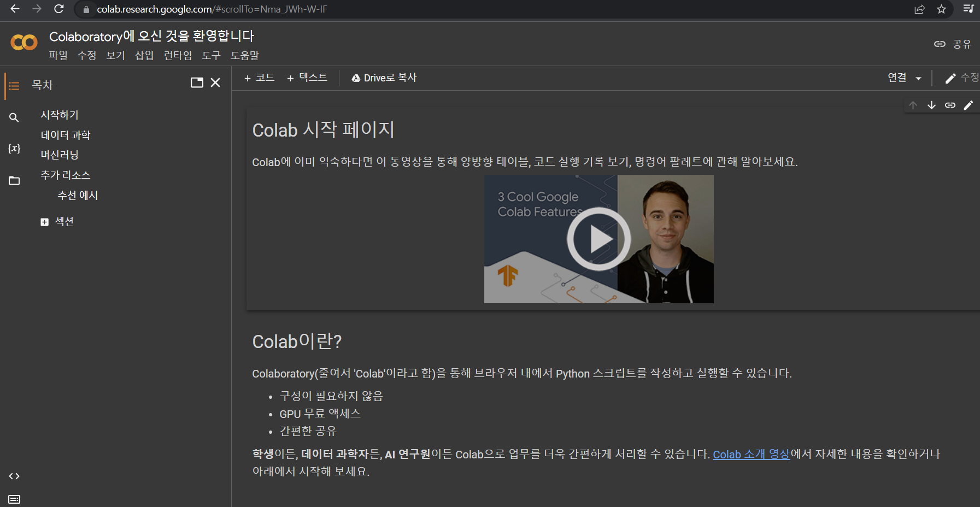Go to 시작하기 in the table of contents
The image size is (980, 507).
click(x=60, y=115)
